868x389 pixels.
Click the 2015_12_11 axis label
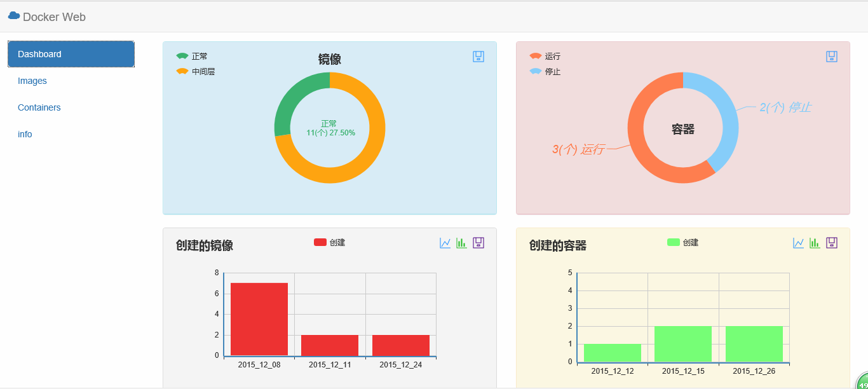[330, 365]
